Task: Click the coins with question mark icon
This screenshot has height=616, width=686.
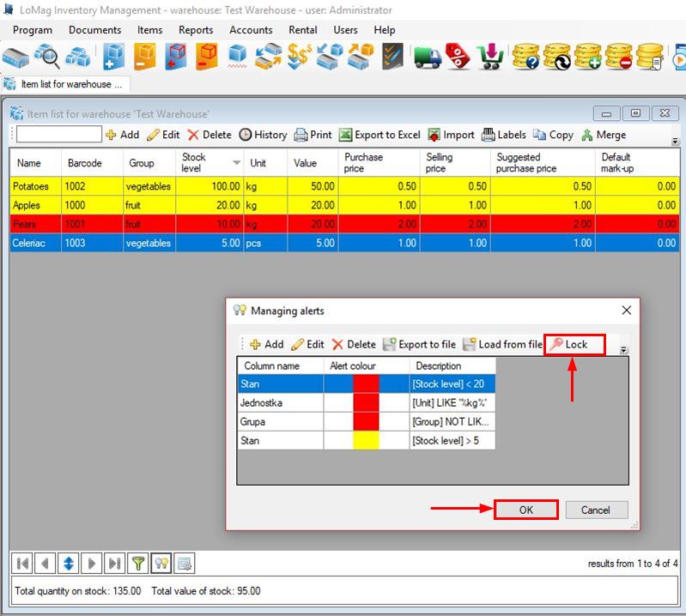Action: click(x=525, y=57)
